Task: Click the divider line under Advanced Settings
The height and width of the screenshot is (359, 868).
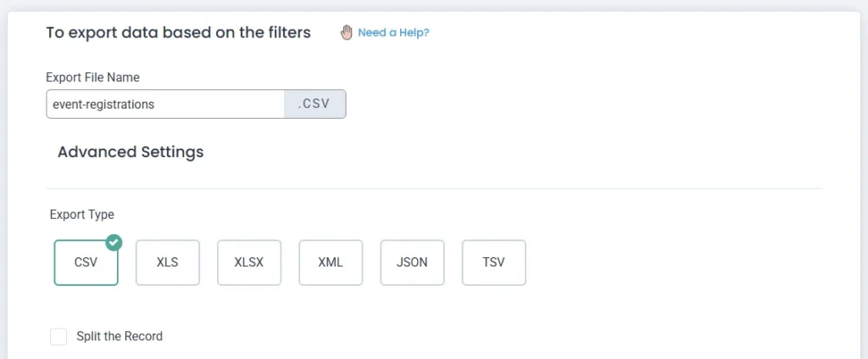Action: [x=432, y=188]
